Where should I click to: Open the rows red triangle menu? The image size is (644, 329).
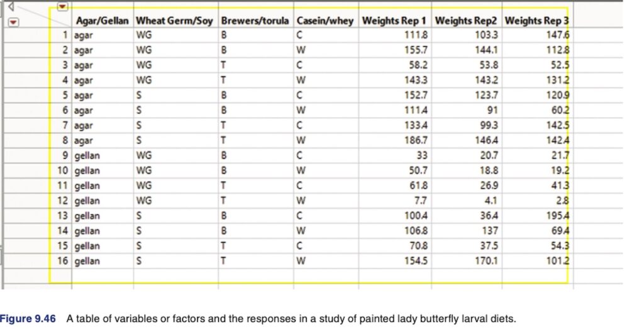(x=13, y=21)
